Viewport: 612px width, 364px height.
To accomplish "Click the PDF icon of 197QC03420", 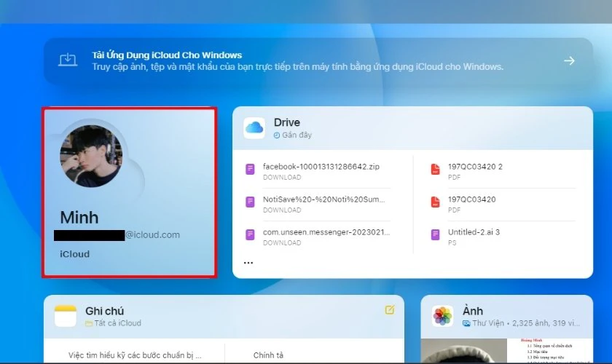I will 435,202.
